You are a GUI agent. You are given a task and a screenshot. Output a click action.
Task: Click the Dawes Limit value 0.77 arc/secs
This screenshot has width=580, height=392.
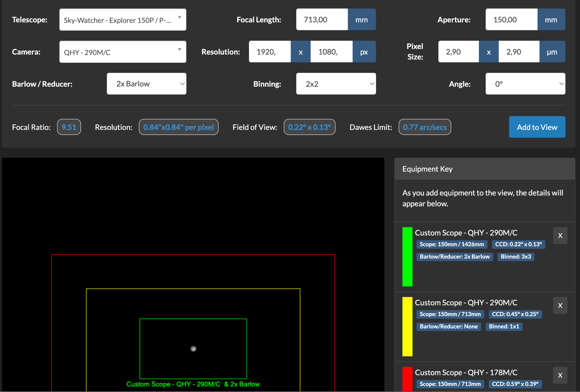click(x=425, y=127)
